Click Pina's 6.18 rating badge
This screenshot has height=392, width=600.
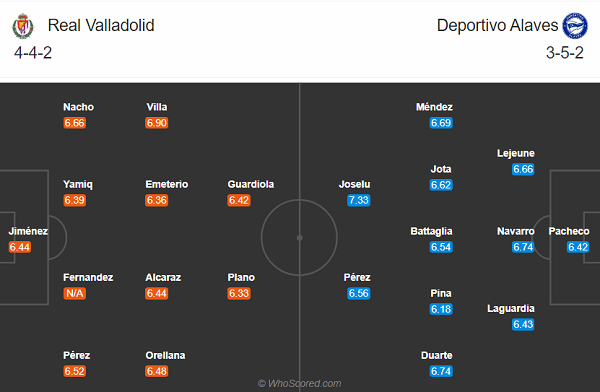coord(441,309)
